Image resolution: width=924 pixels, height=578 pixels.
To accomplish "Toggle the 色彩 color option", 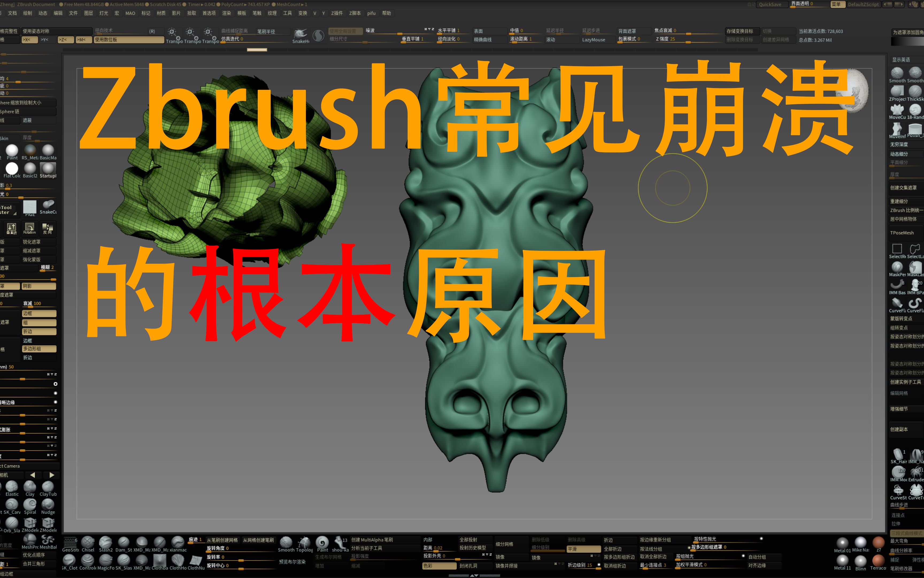I will click(x=439, y=566).
